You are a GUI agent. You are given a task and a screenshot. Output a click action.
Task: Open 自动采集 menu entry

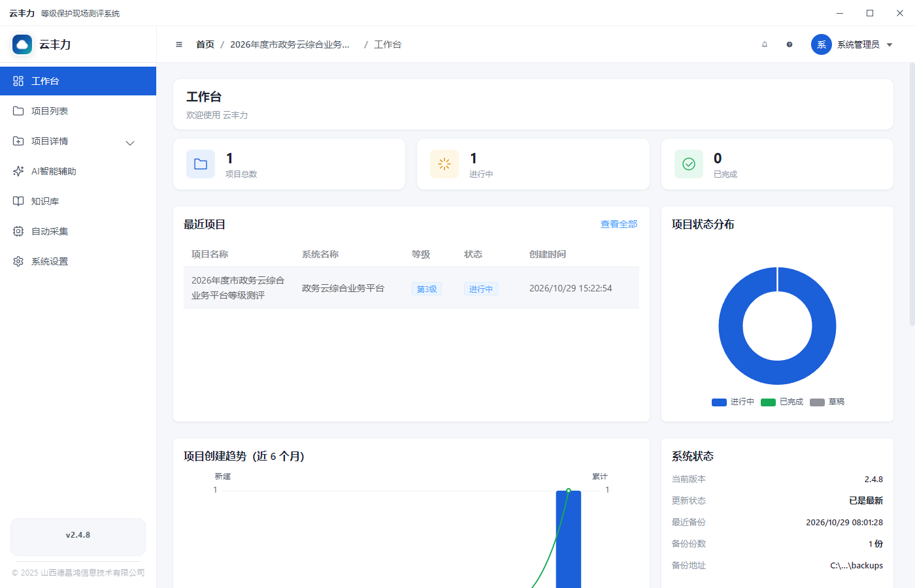[78, 231]
